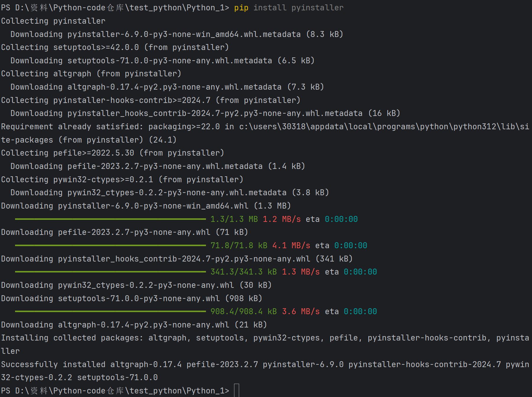Click the pywin32_ctypes whl (30 kB) line
Screen dimensions: 532x397
coord(136,285)
